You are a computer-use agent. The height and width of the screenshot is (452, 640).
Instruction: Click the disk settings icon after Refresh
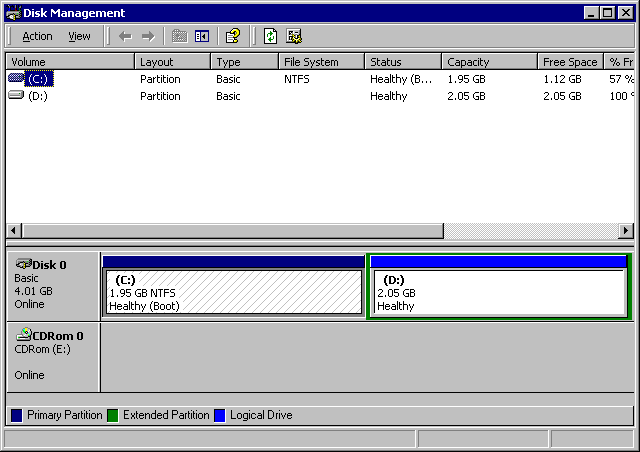click(294, 36)
